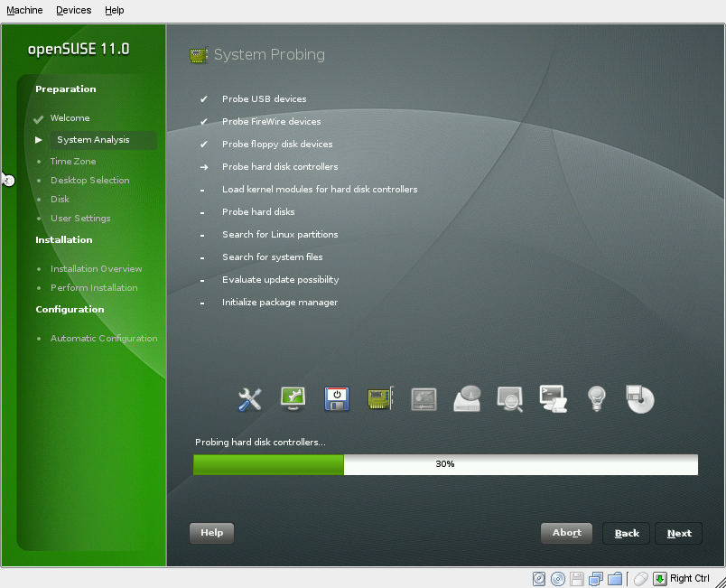The height and width of the screenshot is (588, 726).
Task: Open the VirtualBox Help menu
Action: [115, 10]
